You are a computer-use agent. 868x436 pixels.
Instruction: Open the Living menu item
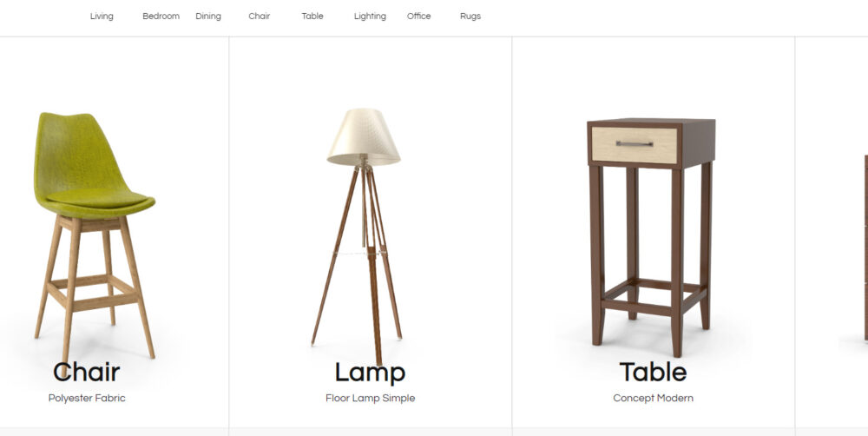[102, 17]
